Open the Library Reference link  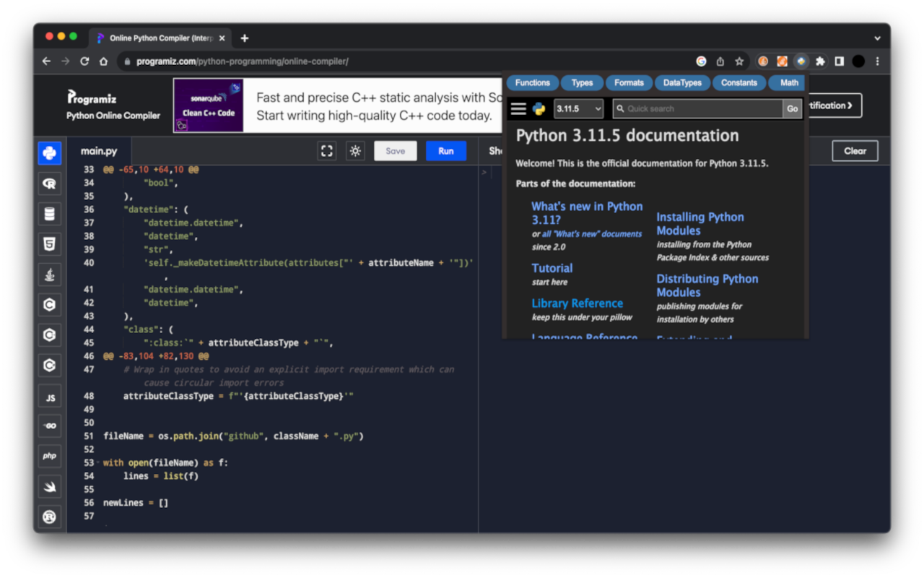tap(577, 303)
